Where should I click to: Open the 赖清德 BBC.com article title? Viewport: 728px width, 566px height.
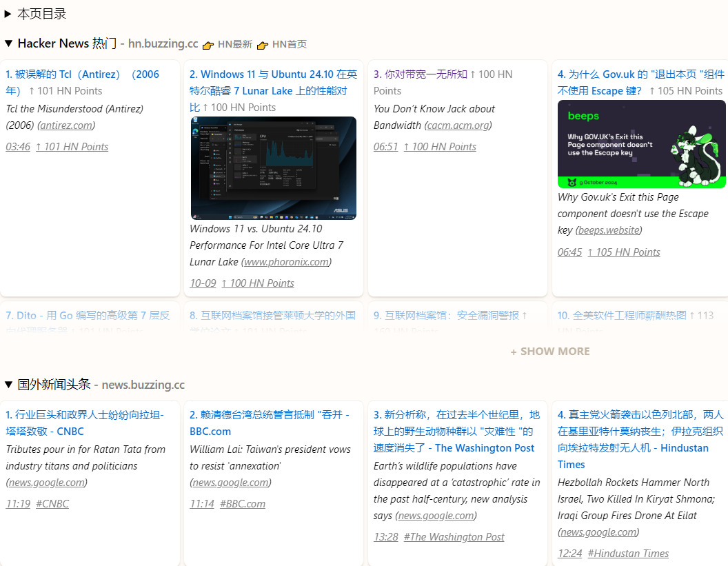(x=270, y=423)
